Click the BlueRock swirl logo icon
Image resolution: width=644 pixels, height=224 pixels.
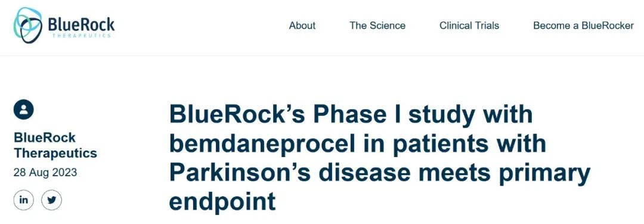click(27, 25)
